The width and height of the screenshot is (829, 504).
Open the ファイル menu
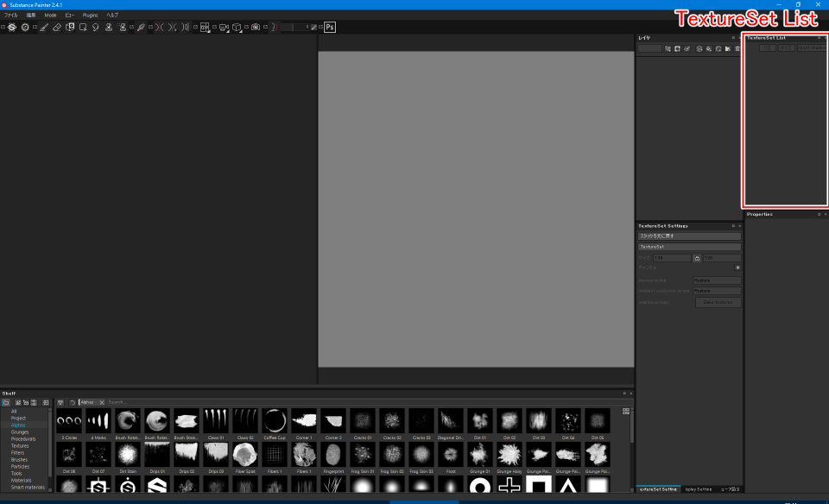10,16
